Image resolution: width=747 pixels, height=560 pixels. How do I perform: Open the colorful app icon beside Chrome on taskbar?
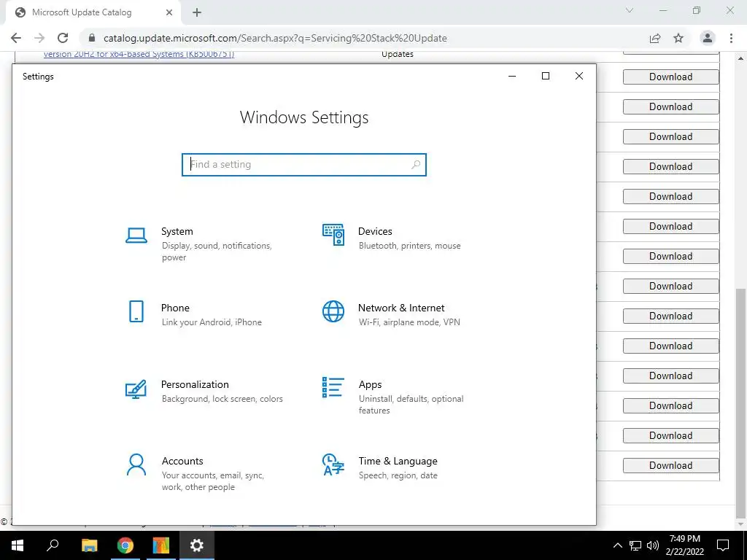point(161,545)
